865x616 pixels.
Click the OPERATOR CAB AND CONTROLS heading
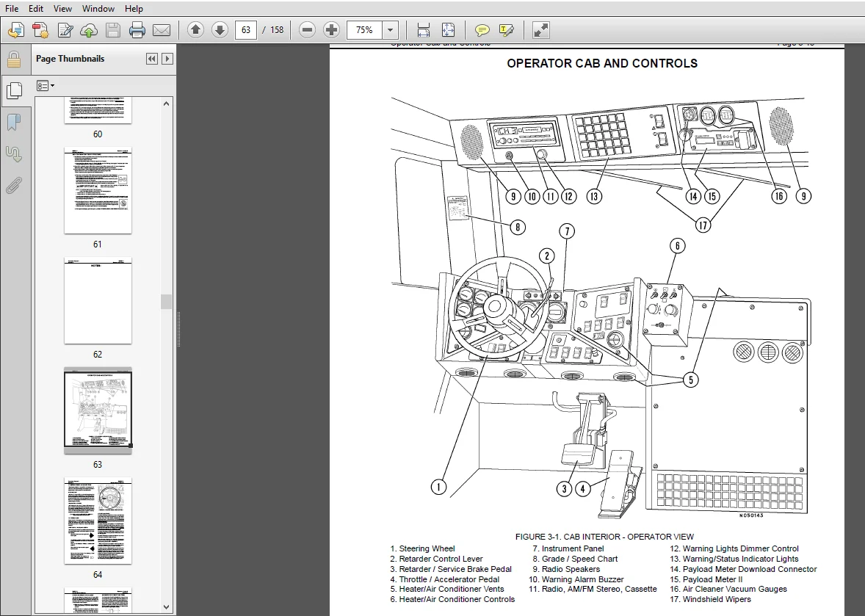pyautogui.click(x=602, y=63)
